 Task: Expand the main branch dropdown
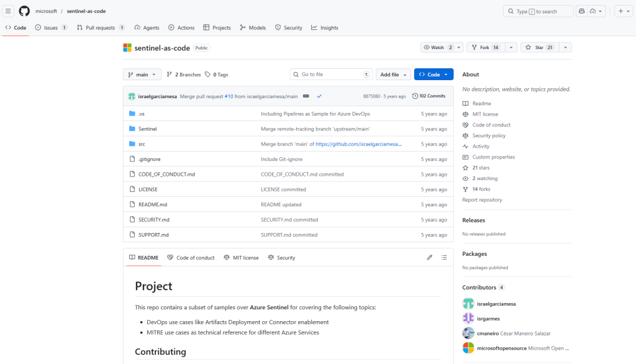142,75
